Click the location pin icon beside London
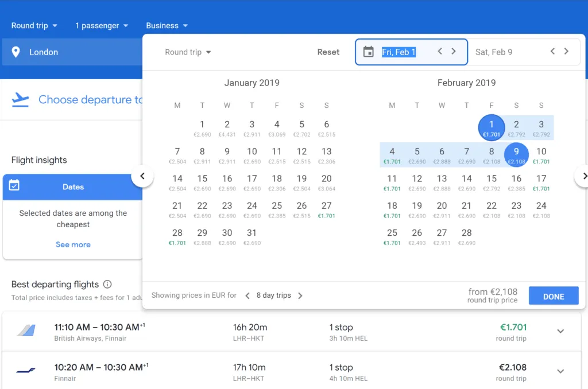The image size is (588, 389). point(16,52)
